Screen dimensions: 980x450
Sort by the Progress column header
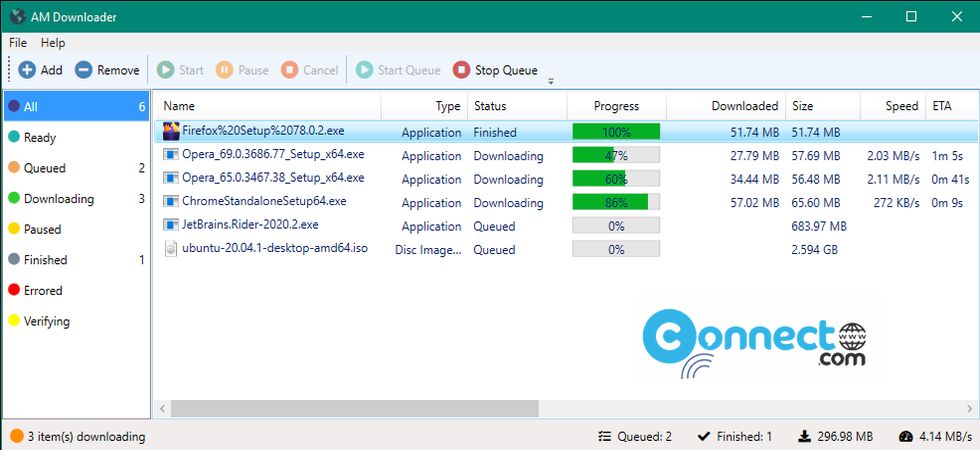(x=616, y=106)
